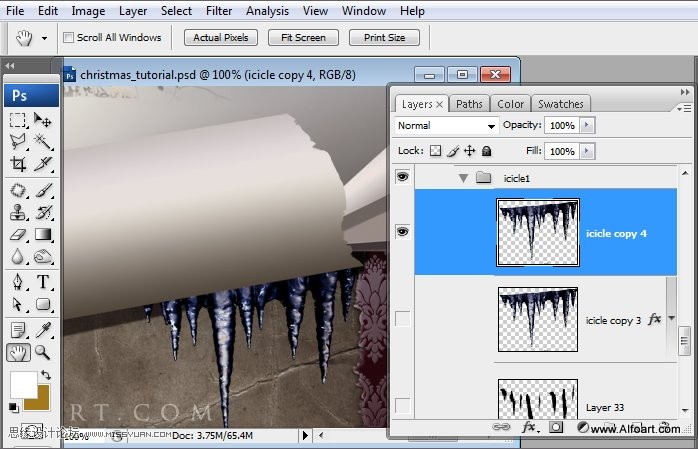This screenshot has width=698, height=449.
Task: Click the Fill 100% value field
Action: coord(563,151)
